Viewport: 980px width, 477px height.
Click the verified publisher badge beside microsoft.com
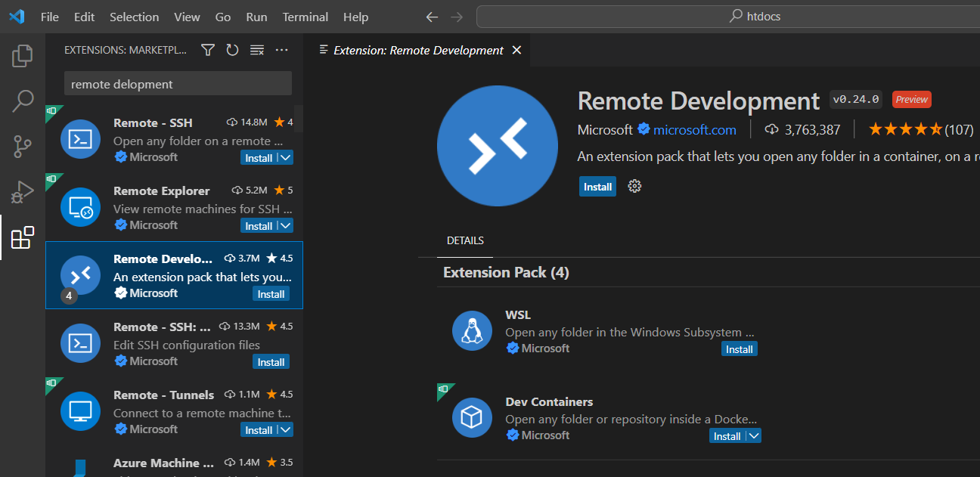[x=644, y=129]
